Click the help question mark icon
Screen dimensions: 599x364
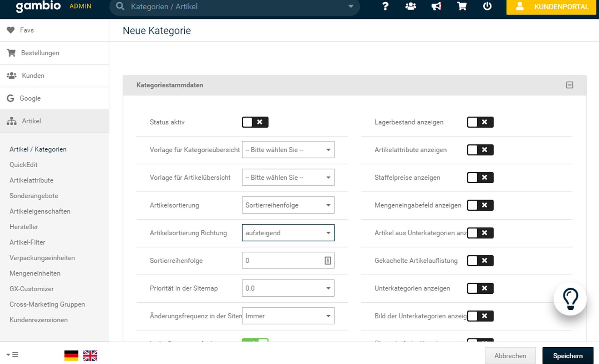pyautogui.click(x=385, y=6)
